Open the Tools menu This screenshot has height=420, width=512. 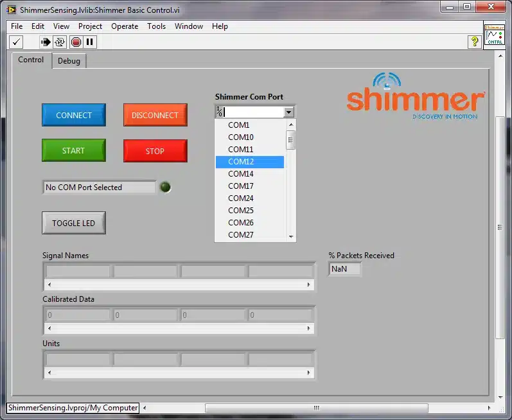pos(156,26)
